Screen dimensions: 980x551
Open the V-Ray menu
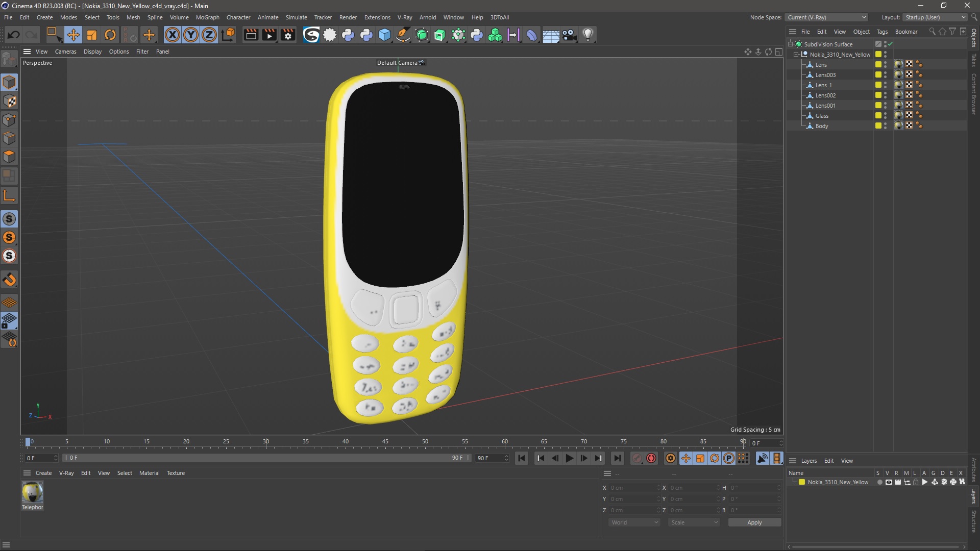[405, 17]
